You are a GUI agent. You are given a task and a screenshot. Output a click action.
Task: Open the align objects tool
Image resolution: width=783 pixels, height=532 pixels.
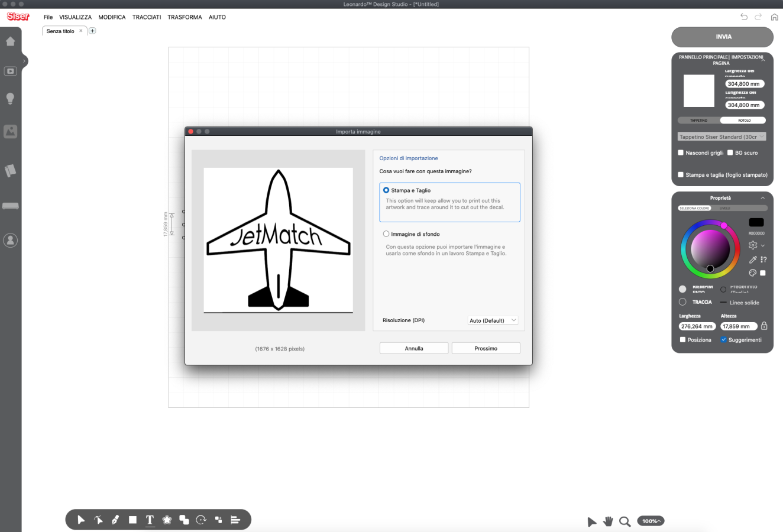(235, 520)
